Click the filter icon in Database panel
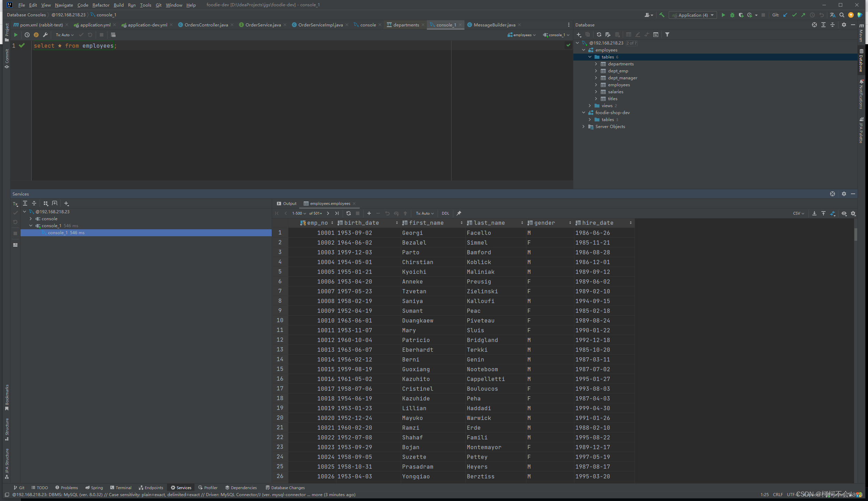 pyautogui.click(x=667, y=34)
